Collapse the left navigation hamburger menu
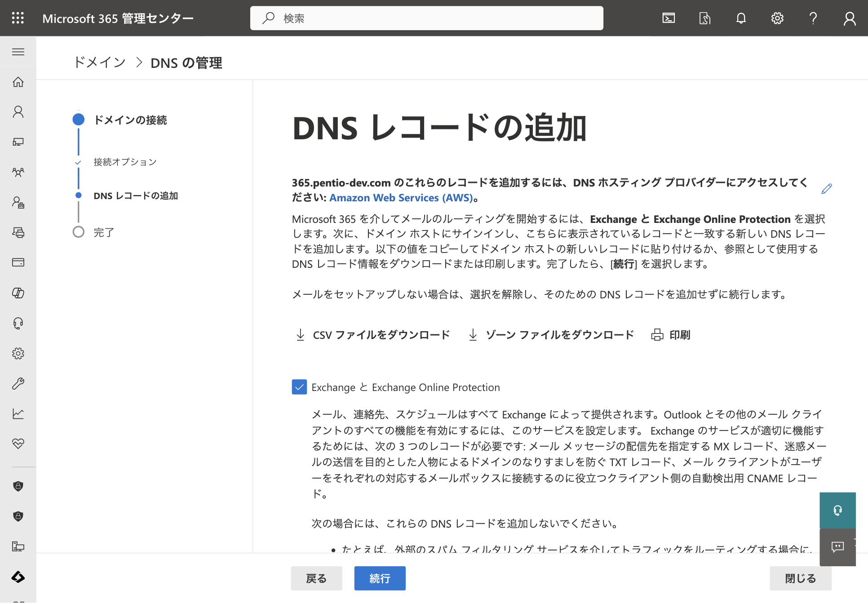This screenshot has height=604, width=868. 18,52
